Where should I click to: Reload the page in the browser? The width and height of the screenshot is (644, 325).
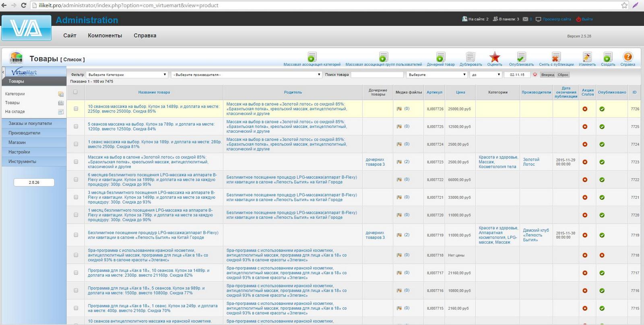(x=23, y=5)
